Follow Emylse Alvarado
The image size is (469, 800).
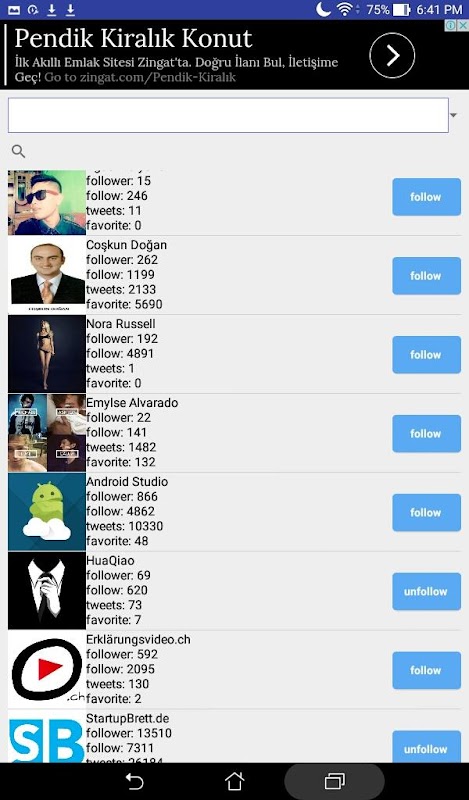(x=426, y=434)
